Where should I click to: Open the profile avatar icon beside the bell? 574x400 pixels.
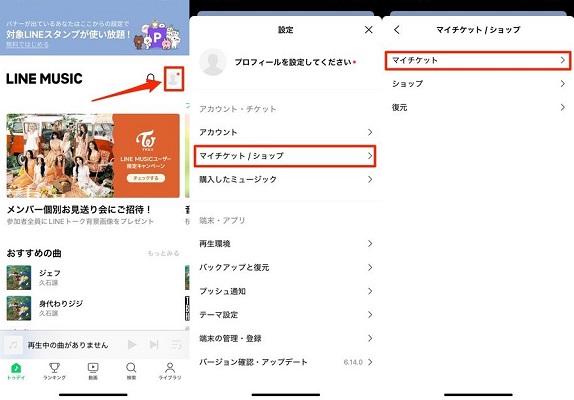tap(174, 79)
